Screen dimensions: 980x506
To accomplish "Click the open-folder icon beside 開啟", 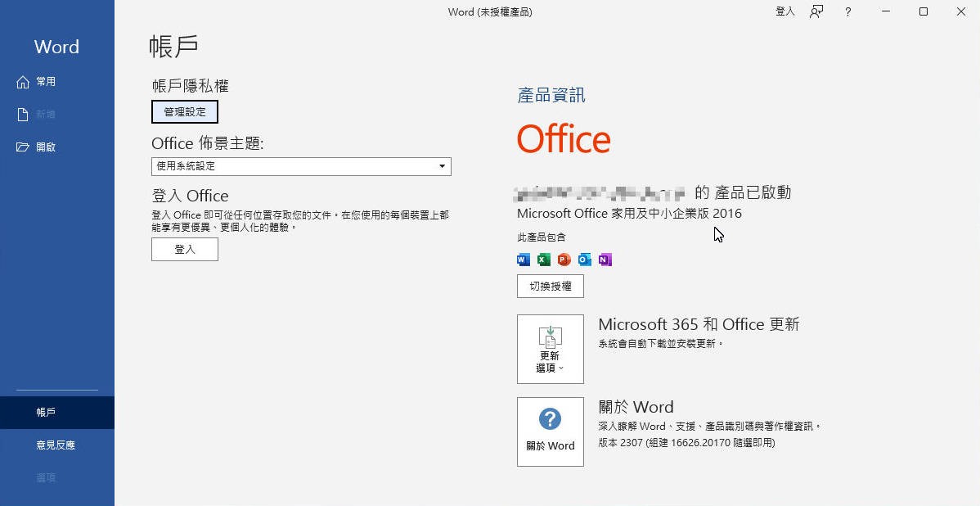I will click(23, 147).
